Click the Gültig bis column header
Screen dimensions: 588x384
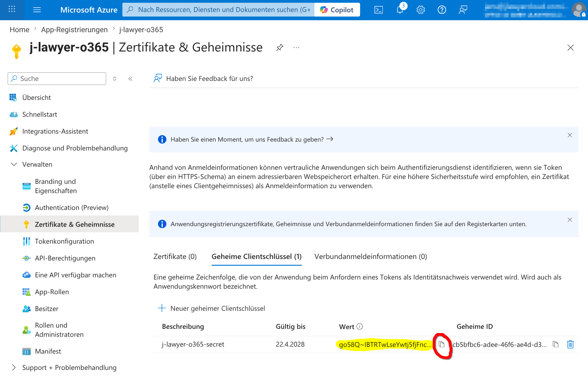point(290,326)
